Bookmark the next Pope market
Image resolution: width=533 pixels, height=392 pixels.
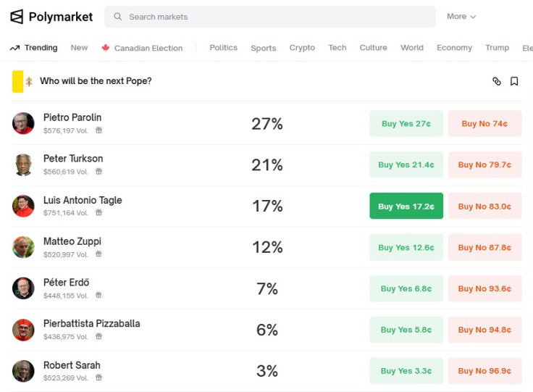click(x=514, y=81)
